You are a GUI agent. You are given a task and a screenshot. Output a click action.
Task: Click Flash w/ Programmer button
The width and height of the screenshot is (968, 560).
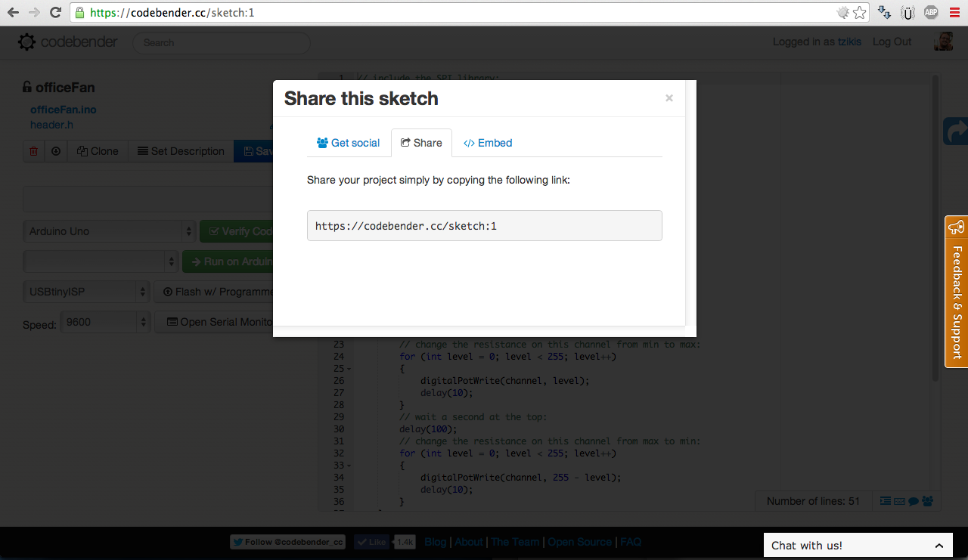214,292
